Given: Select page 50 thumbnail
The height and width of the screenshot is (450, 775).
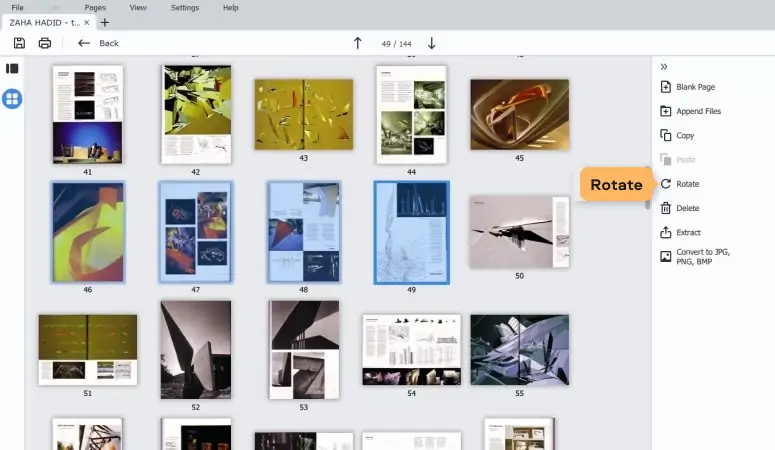Looking at the screenshot, I should pos(519,232).
